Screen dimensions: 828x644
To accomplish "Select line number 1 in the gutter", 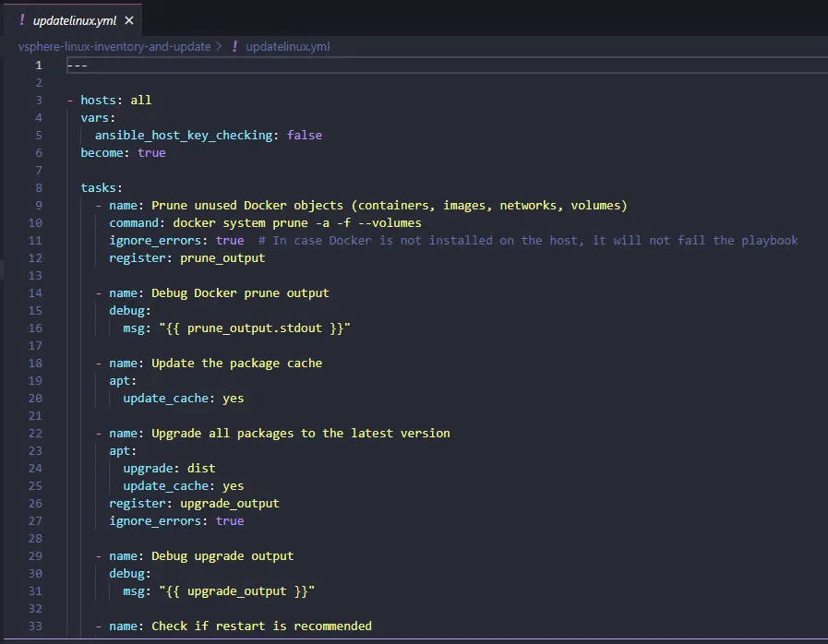I will 38,66.
